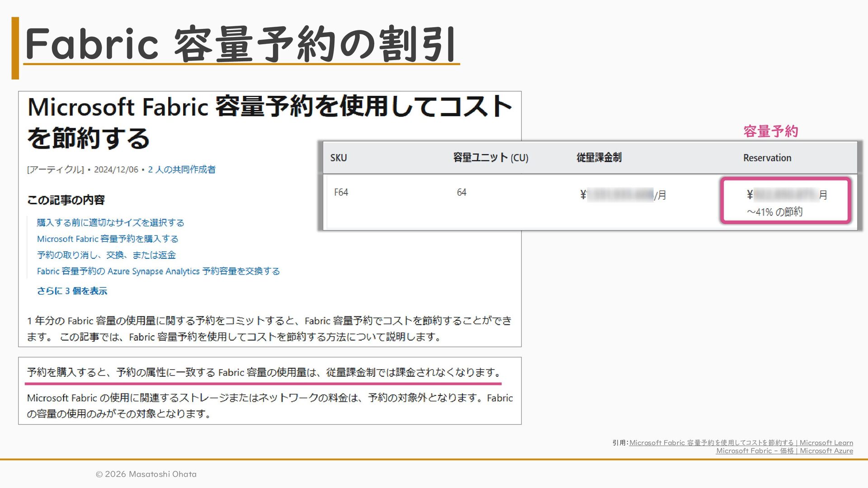Expand さらに 3 個を表示

click(72, 291)
